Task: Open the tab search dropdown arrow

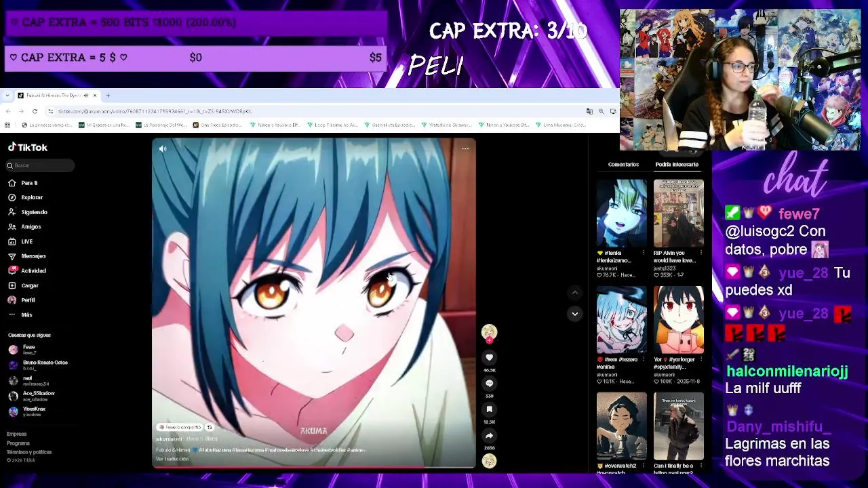Action: click(7, 96)
